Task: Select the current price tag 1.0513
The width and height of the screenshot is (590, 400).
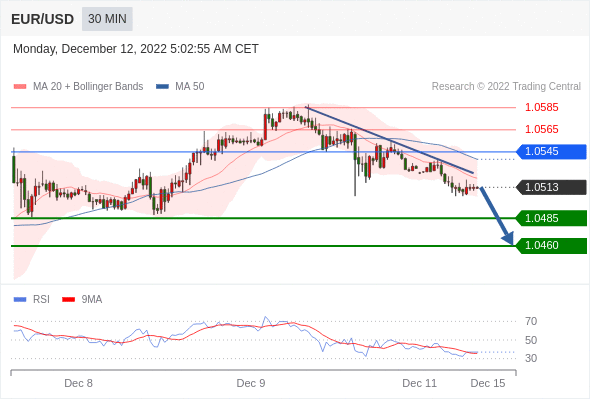Action: point(551,187)
